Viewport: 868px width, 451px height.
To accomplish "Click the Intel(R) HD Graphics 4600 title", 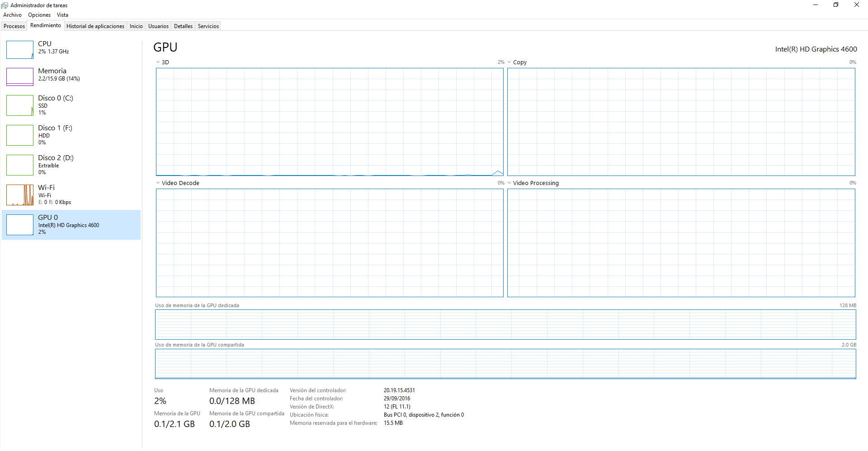I will (x=816, y=49).
